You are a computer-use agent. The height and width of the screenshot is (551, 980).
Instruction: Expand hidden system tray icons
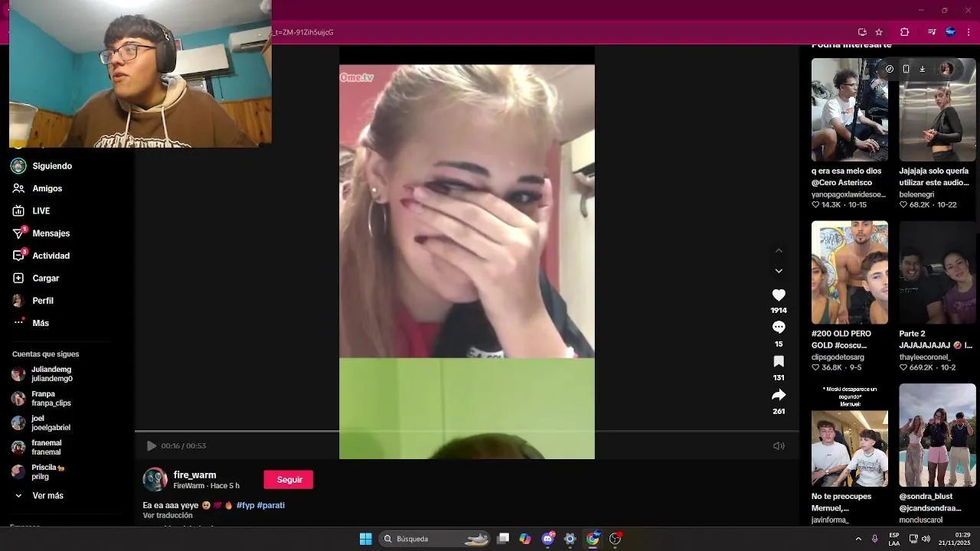click(857, 539)
